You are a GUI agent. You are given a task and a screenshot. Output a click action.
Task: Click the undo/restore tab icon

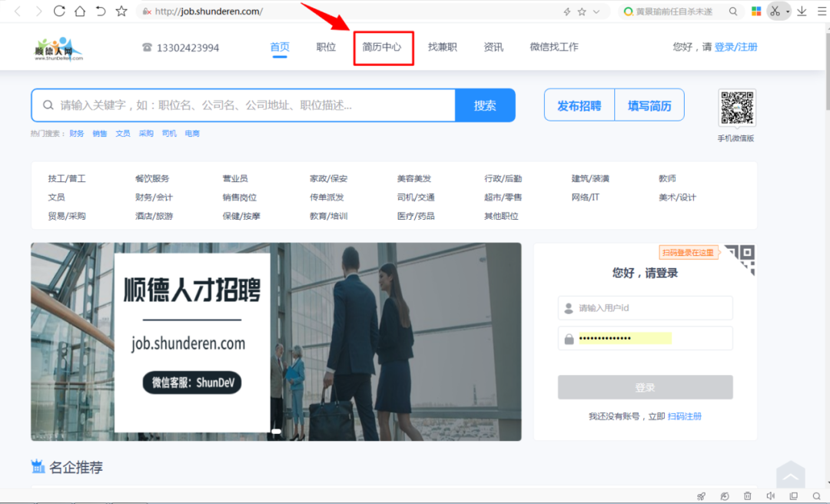pyautogui.click(x=101, y=11)
